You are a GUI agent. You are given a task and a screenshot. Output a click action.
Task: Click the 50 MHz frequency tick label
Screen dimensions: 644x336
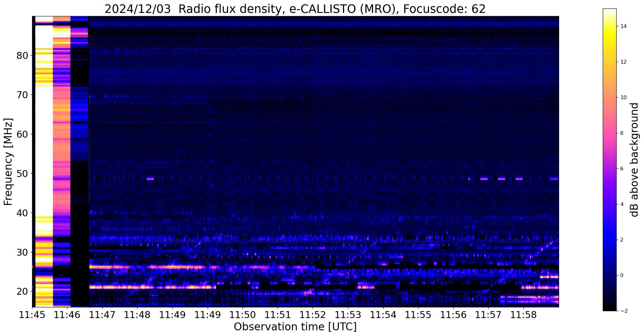point(22,174)
